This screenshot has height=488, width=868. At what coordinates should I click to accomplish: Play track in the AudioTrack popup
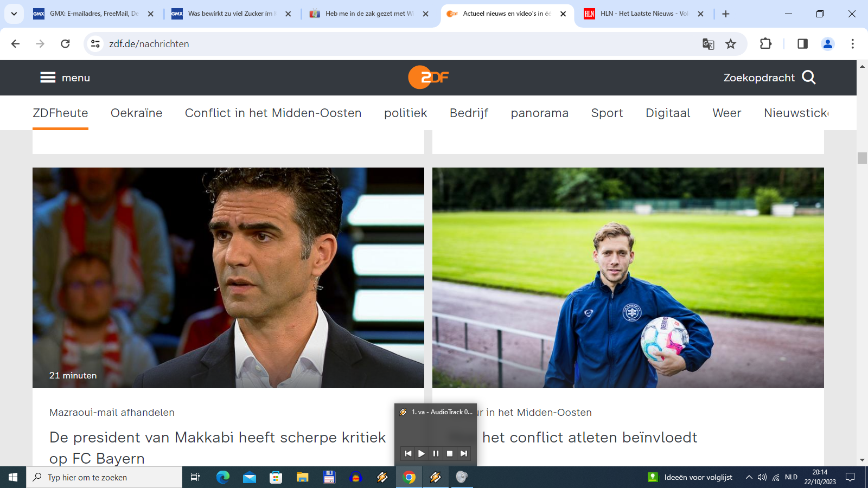[x=422, y=453]
